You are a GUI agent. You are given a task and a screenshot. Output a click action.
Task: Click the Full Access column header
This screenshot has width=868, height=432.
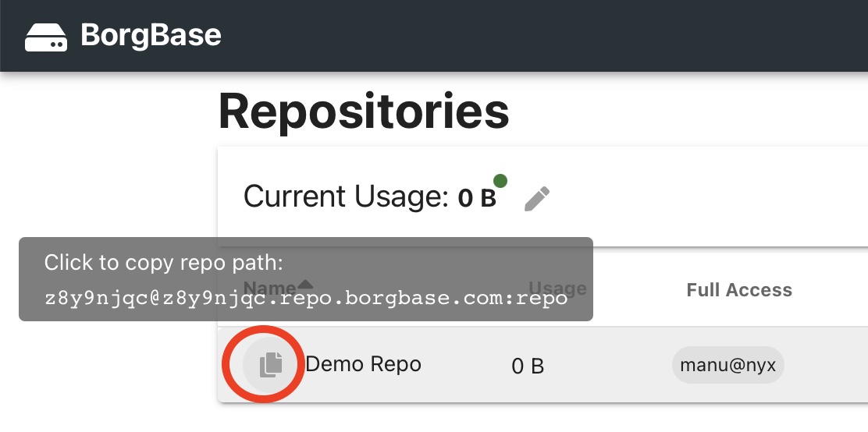(x=738, y=290)
